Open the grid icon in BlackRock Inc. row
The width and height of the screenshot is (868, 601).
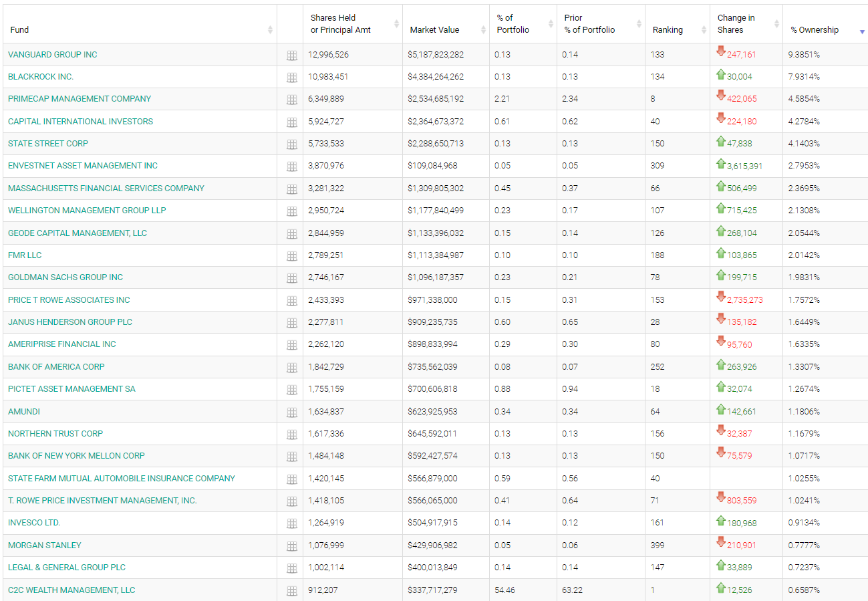(291, 78)
